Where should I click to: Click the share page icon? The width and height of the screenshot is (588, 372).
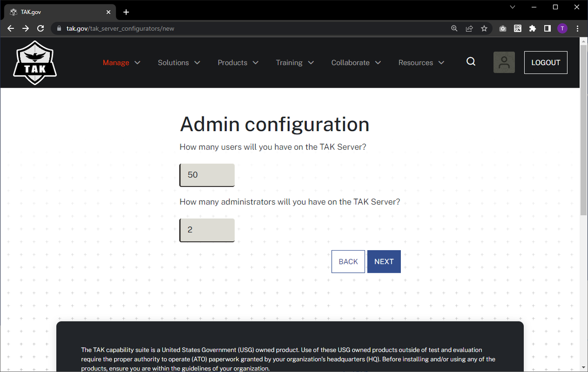coord(469,28)
